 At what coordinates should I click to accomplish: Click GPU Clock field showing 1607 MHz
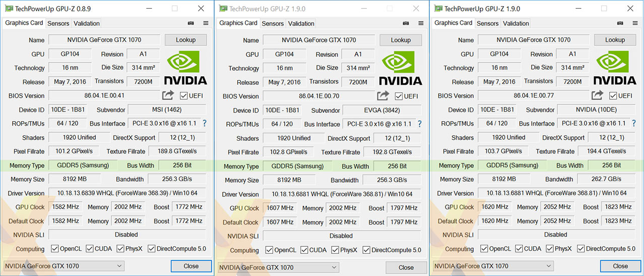pyautogui.click(x=280, y=208)
